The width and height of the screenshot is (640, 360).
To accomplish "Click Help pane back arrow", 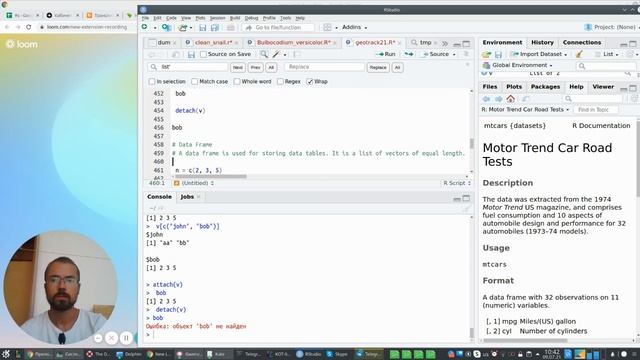I will point(486,99).
